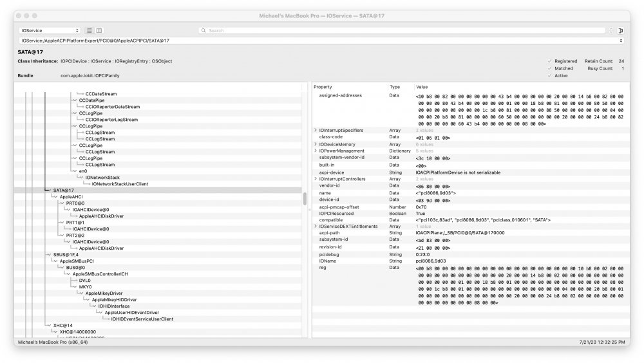Select the AppleAHCIDiskDriver under PRT0@0
The width and height of the screenshot is (644, 363).
(101, 216)
